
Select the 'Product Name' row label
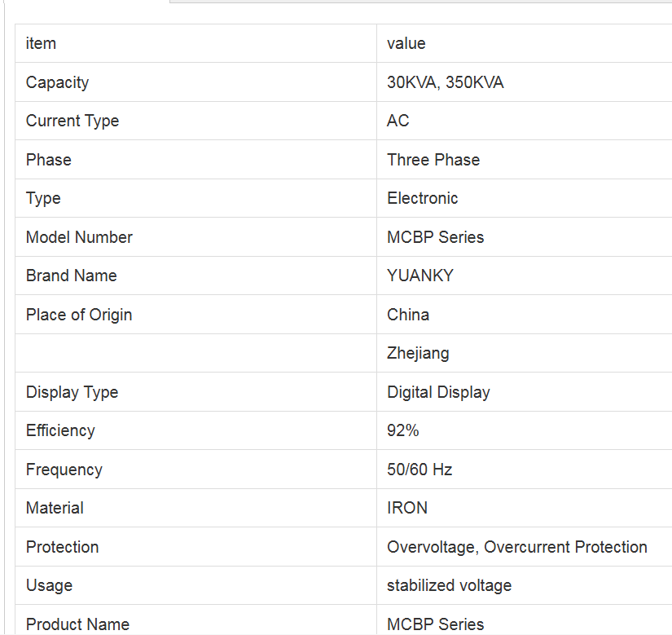77,624
